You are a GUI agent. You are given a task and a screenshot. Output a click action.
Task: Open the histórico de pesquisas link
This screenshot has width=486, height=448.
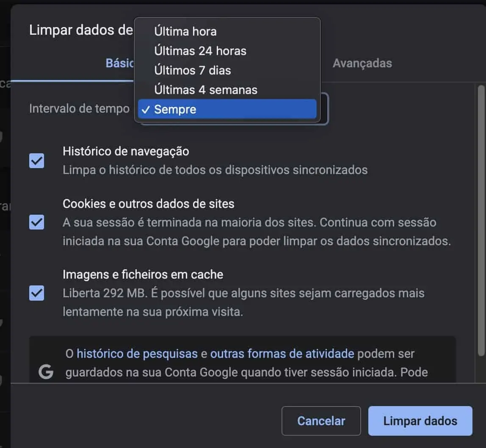pyautogui.click(x=137, y=354)
